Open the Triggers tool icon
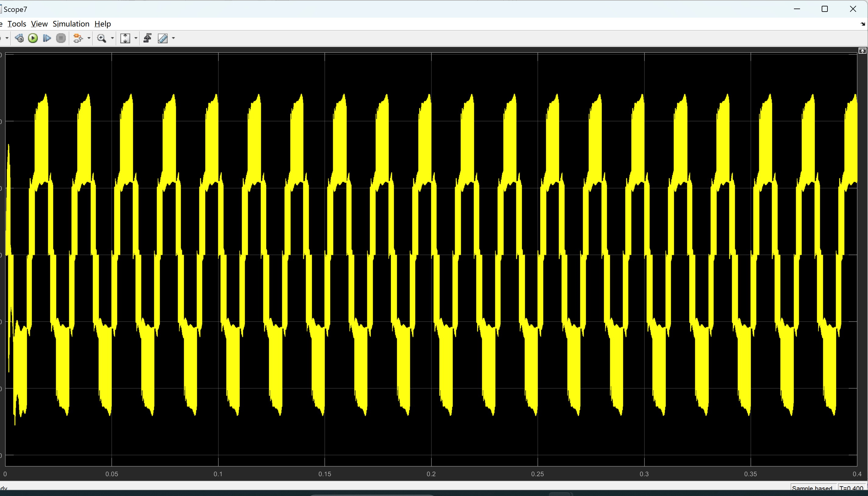 pyautogui.click(x=148, y=38)
